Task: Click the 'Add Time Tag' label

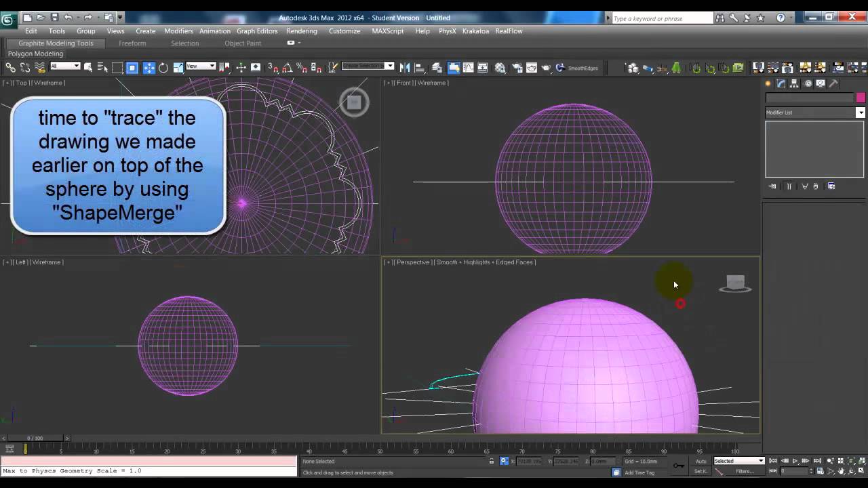Action: 639,472
